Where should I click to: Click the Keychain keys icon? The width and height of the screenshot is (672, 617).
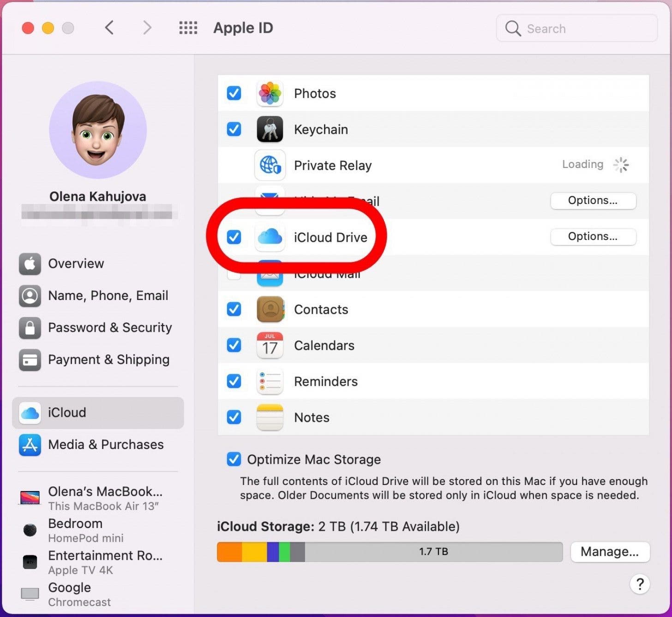[270, 129]
